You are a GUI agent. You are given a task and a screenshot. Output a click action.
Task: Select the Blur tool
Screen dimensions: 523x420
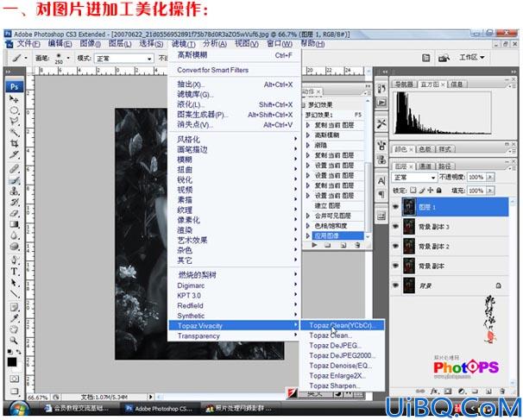pyautogui.click(x=14, y=235)
